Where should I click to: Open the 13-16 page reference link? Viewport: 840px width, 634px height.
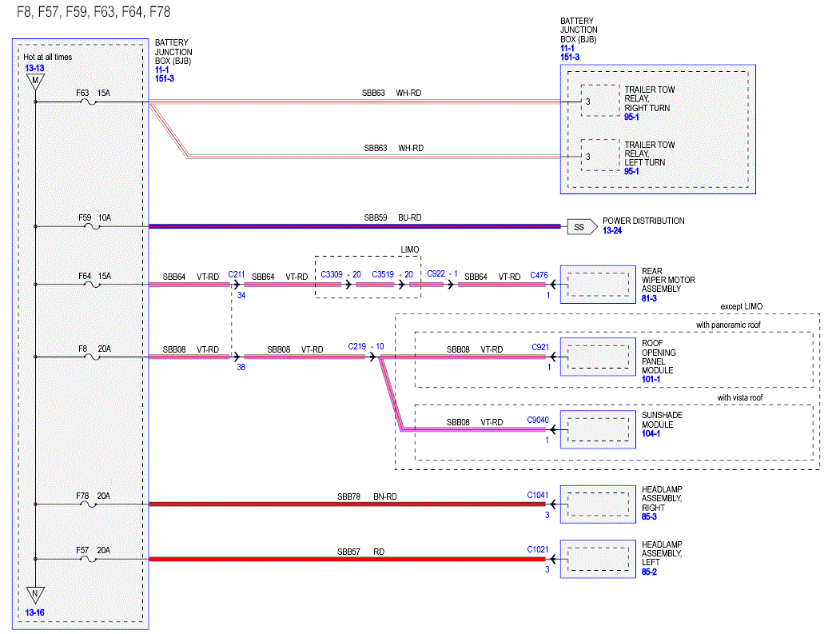click(x=35, y=612)
